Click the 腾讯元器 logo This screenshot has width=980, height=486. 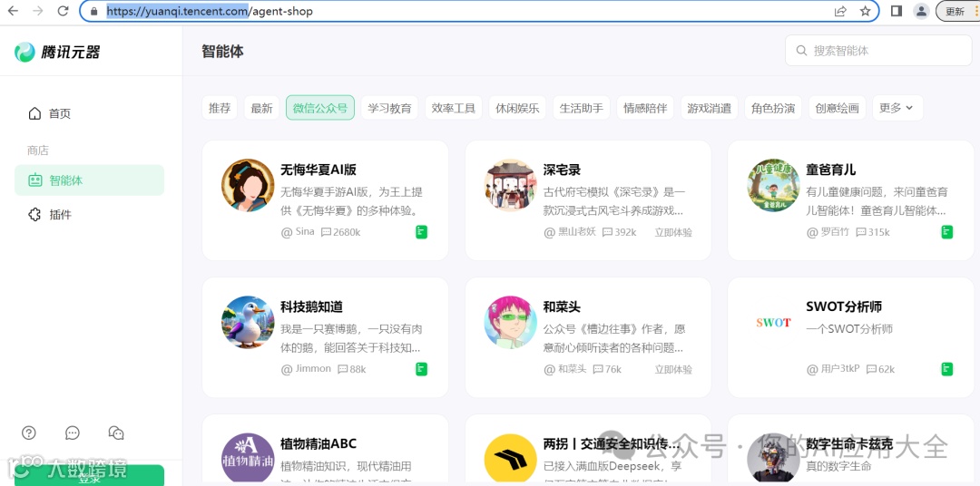pos(57,52)
